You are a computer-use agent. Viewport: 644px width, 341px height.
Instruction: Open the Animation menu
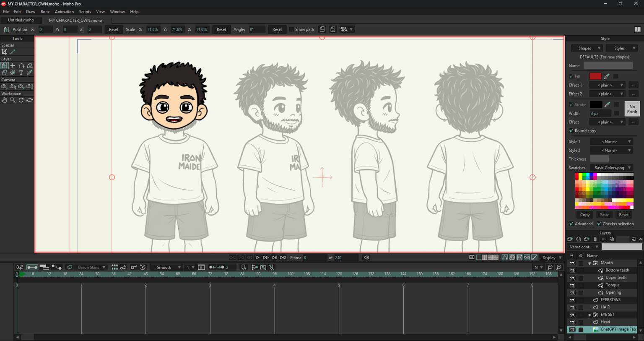tap(64, 12)
